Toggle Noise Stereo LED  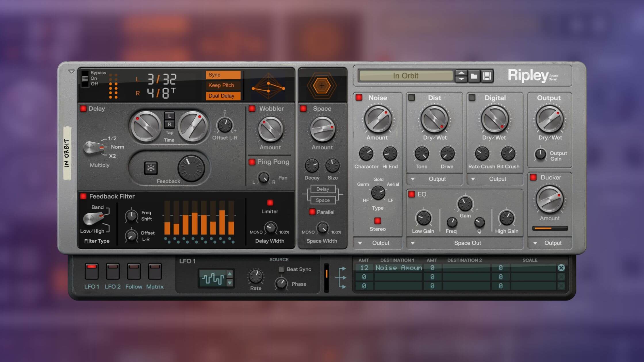click(377, 221)
